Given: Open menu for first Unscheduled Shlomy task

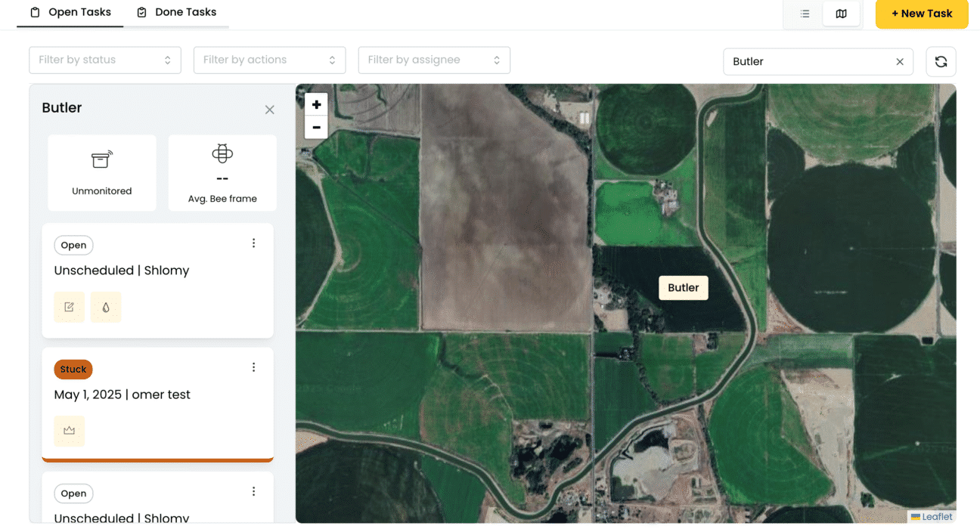Looking at the screenshot, I should pos(253,243).
